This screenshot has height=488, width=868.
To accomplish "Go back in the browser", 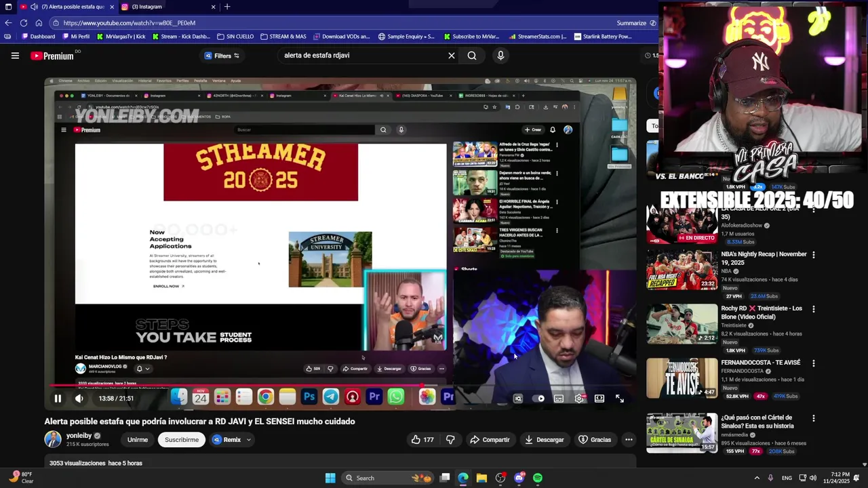I will tap(8, 22).
